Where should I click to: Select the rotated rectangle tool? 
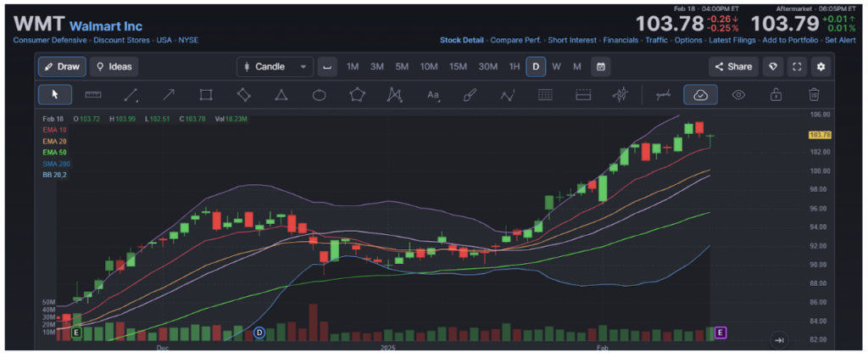pos(243,95)
